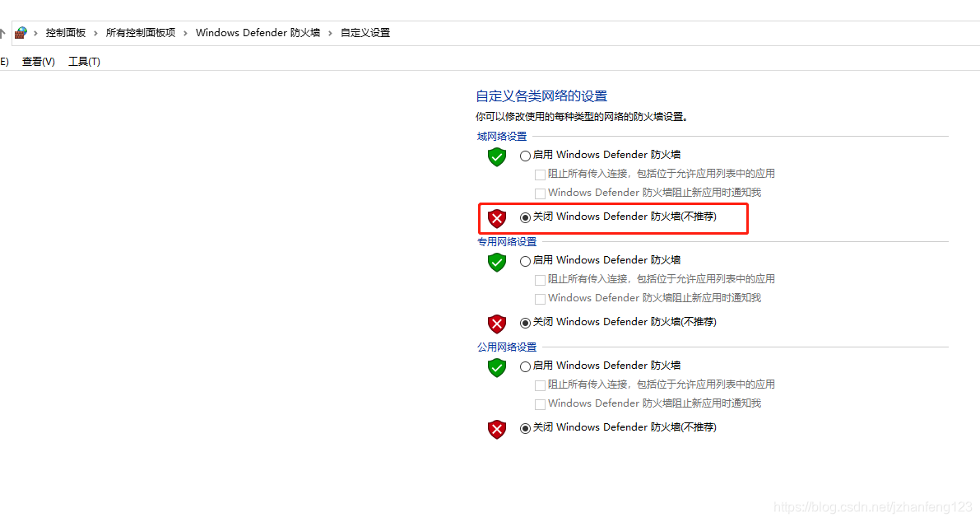Check 阻止所有传入连接 box under 专用网络设置
The height and width of the screenshot is (522, 980).
[540, 280]
